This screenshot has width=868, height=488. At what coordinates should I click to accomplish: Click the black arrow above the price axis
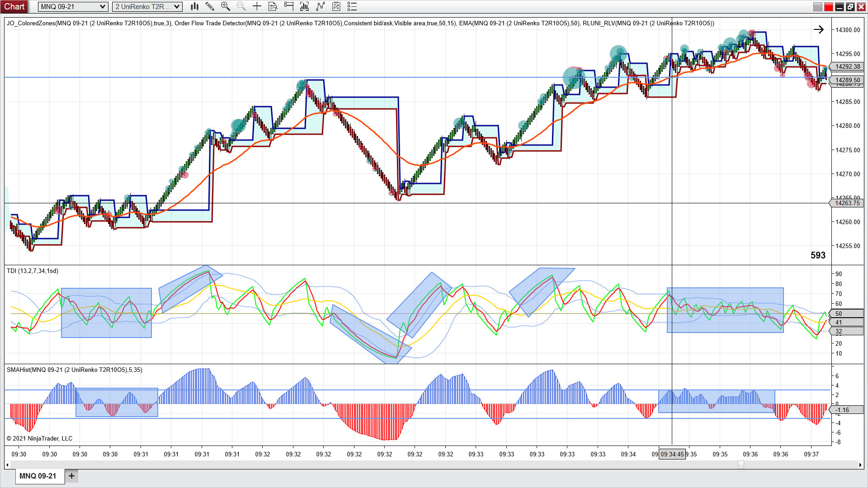(x=819, y=29)
